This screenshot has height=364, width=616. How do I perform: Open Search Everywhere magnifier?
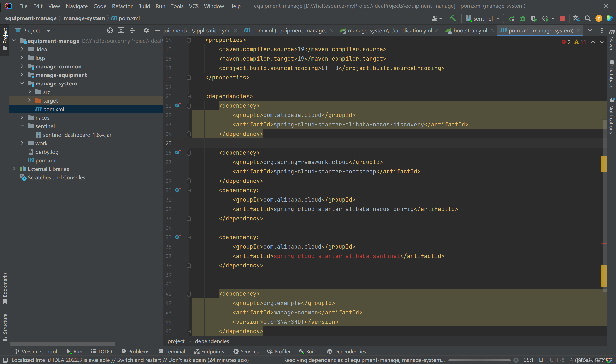(588, 19)
